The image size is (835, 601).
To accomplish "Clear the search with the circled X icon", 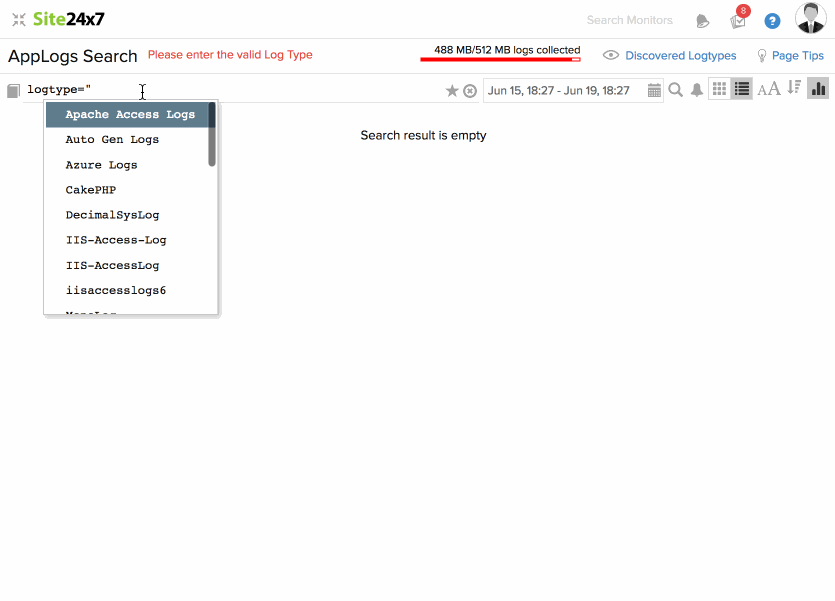I will pyautogui.click(x=469, y=89).
